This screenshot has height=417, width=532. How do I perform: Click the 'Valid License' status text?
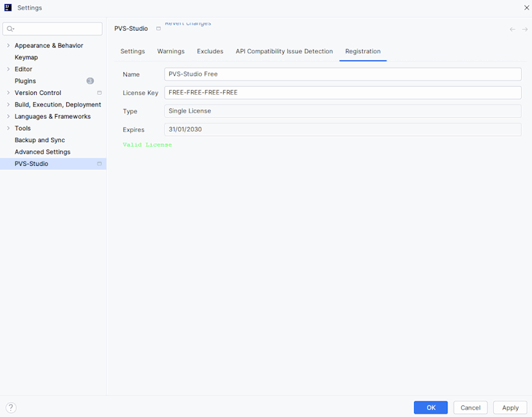[x=147, y=145]
